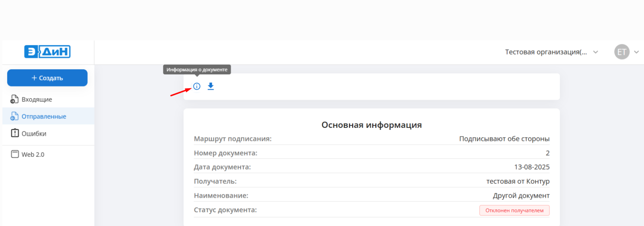The image size is (644, 226).
Task: Click the Ошибки exclamation icon
Action: coord(15,134)
